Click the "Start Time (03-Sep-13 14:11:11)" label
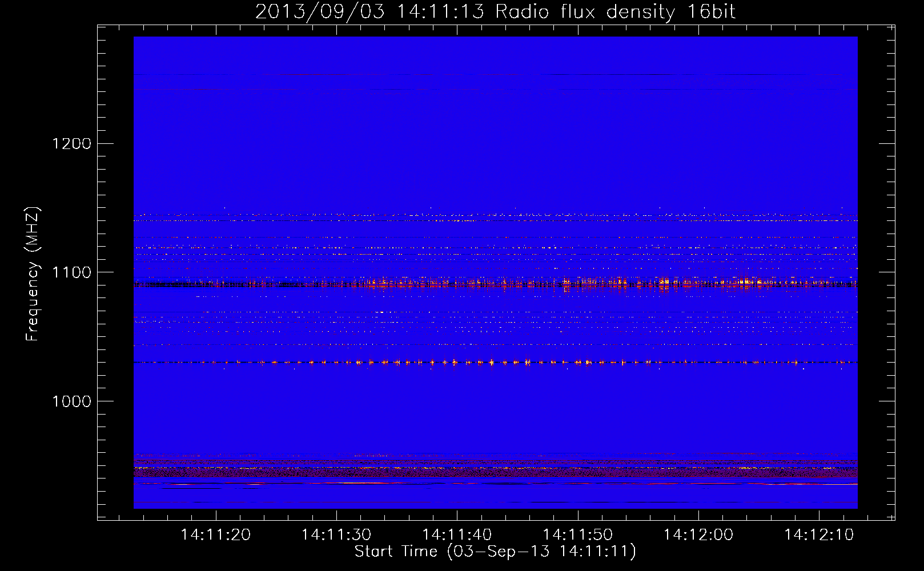Screen dimensions: 924x571 pyautogui.click(x=495, y=552)
